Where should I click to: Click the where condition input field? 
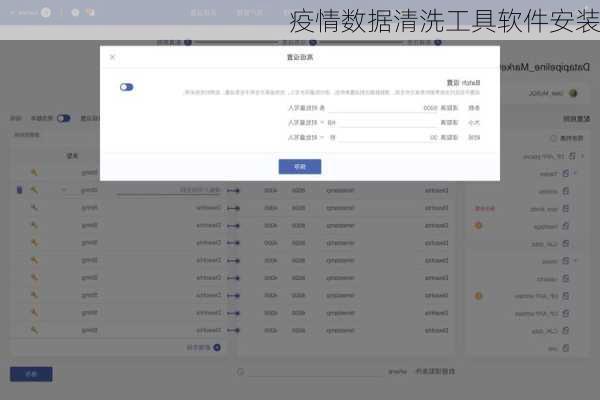point(316,372)
